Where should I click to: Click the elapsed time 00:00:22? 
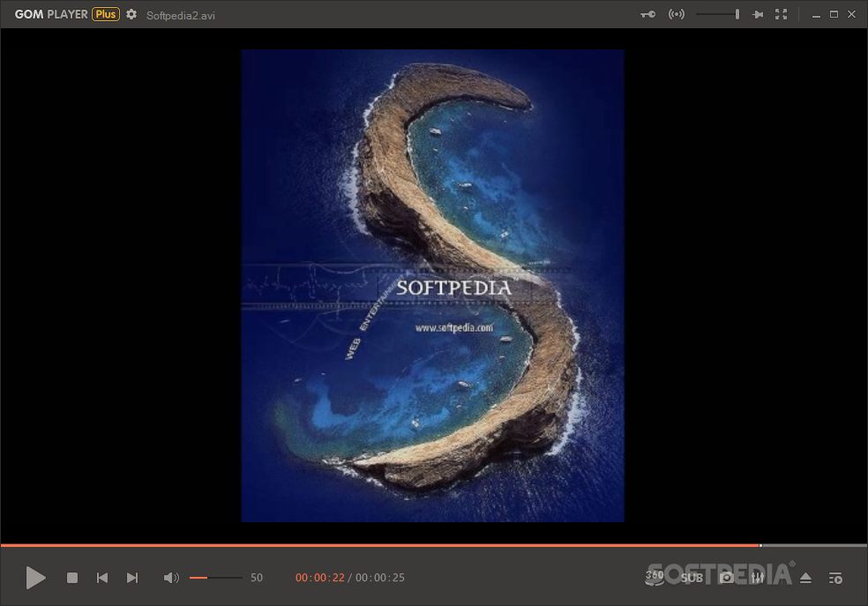click(x=320, y=578)
